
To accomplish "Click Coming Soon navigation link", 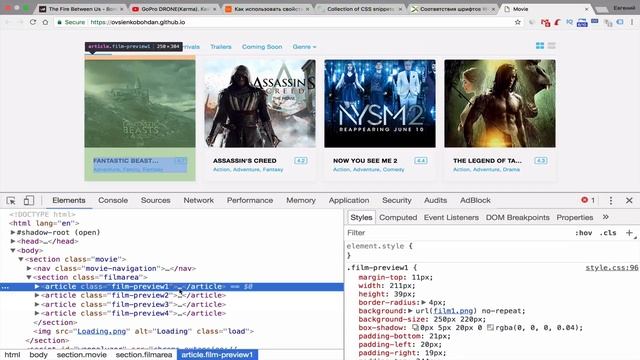I will pos(262,47).
